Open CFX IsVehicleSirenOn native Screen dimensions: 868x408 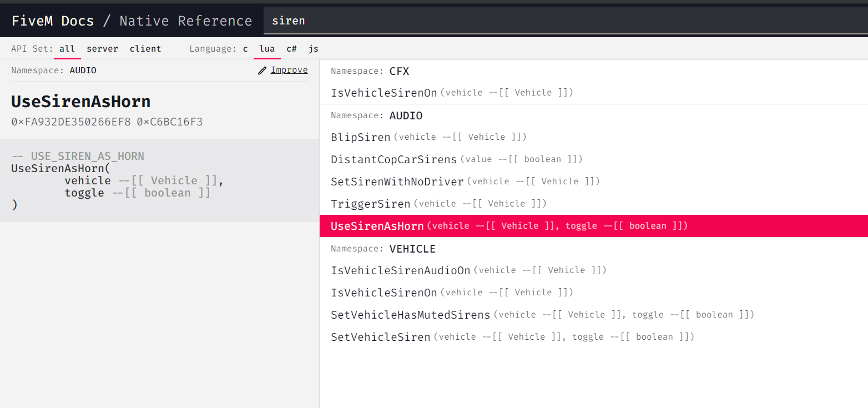click(x=384, y=93)
